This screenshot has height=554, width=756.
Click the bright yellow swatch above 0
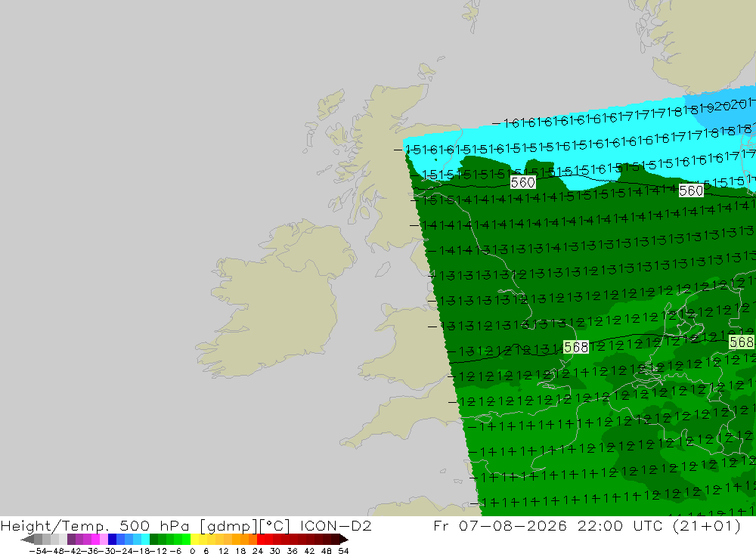pos(195,539)
